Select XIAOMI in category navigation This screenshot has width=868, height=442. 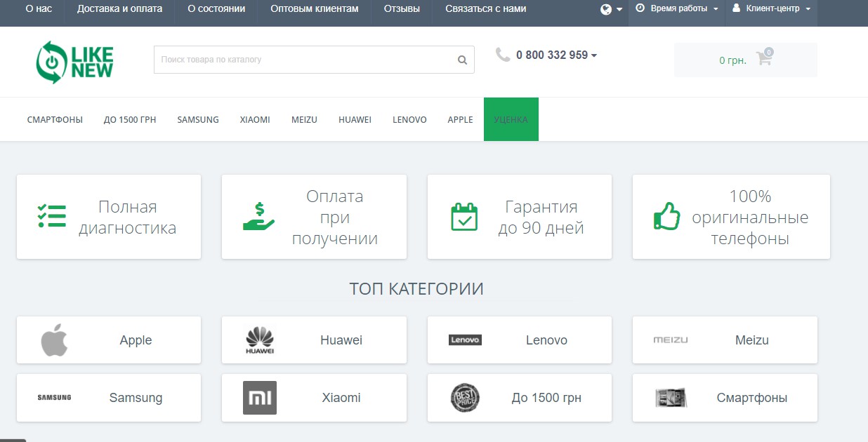[x=255, y=120]
